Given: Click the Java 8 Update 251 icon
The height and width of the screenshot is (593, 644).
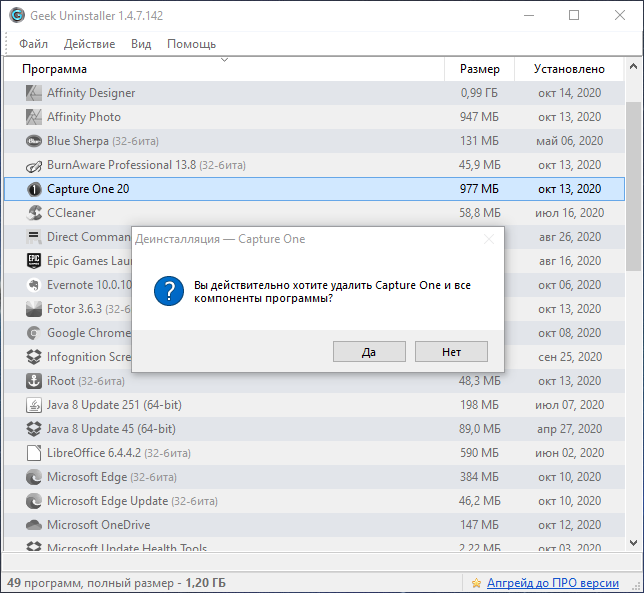Looking at the screenshot, I should pos(34,405).
